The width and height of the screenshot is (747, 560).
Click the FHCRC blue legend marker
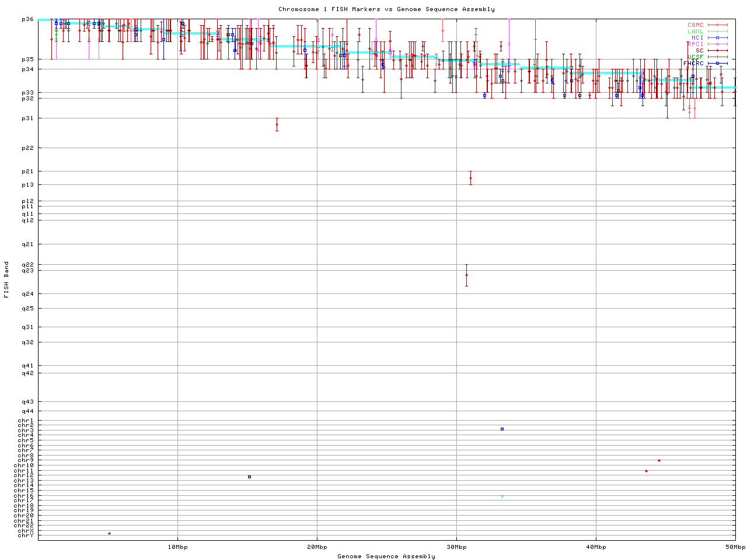click(718, 63)
